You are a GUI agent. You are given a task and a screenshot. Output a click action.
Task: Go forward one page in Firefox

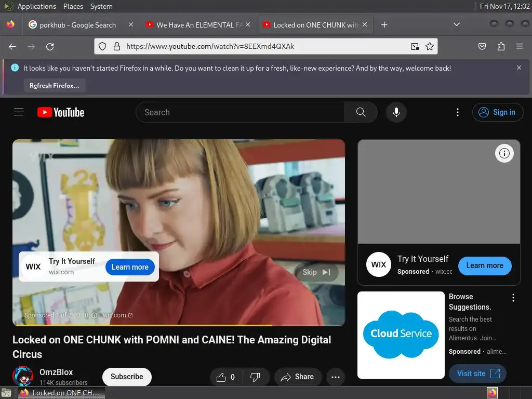(x=31, y=46)
